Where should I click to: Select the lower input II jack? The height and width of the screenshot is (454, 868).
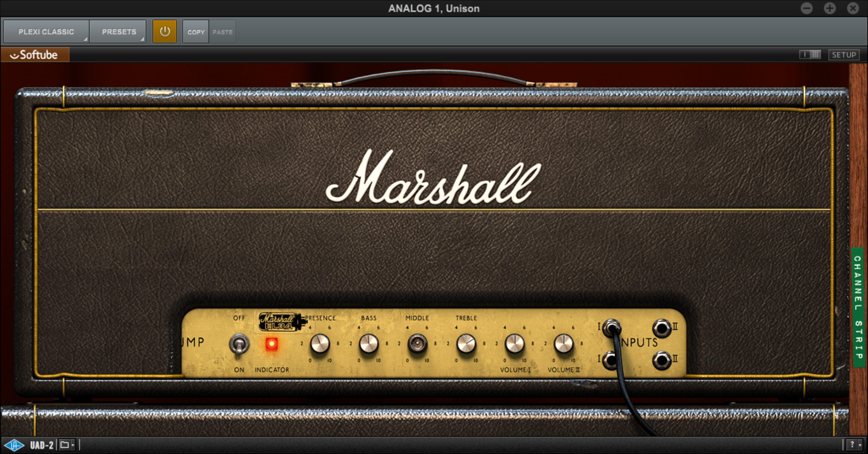tap(662, 361)
